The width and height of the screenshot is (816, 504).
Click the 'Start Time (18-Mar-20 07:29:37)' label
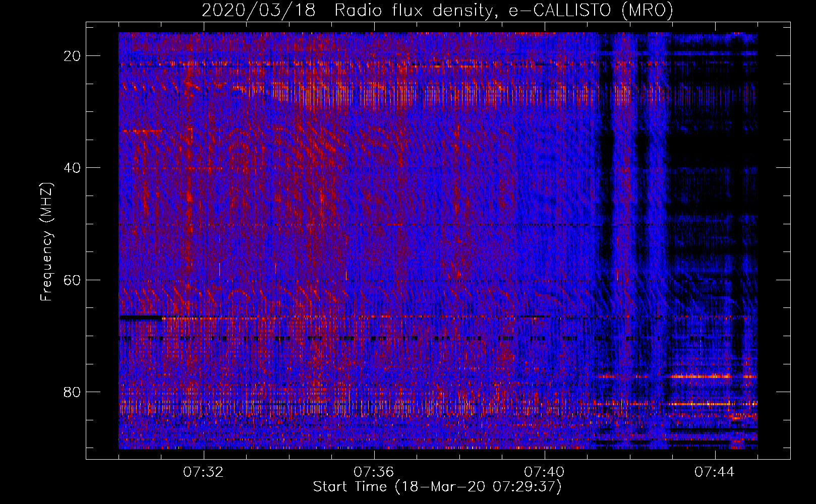coord(437,487)
